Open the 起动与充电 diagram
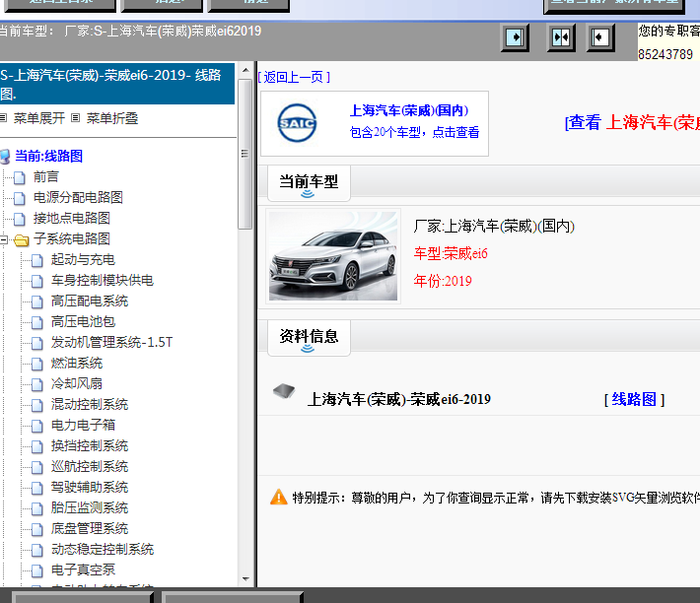Image resolution: width=700 pixels, height=603 pixels. pos(83,259)
